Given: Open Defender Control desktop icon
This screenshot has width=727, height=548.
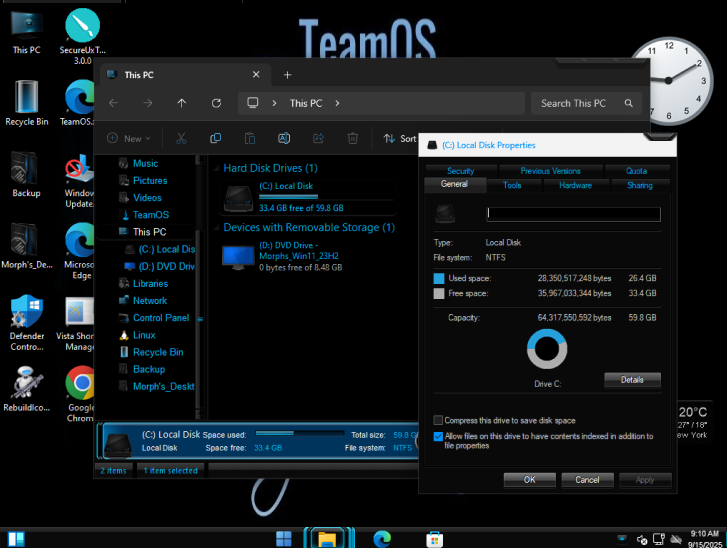Looking at the screenshot, I should click(x=26, y=323).
